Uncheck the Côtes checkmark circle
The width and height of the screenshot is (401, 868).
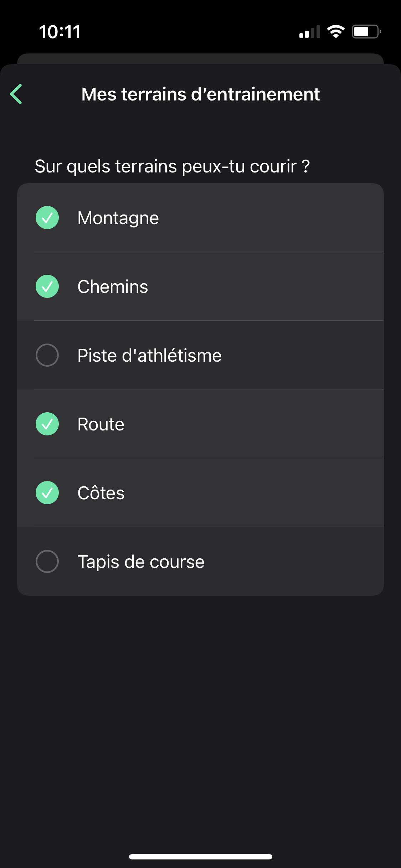click(x=47, y=493)
